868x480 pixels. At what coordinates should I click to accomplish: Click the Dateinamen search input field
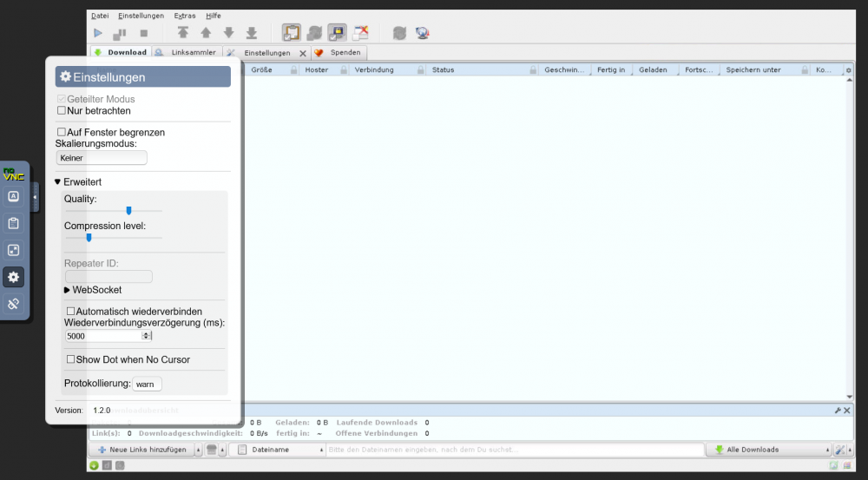(515, 450)
